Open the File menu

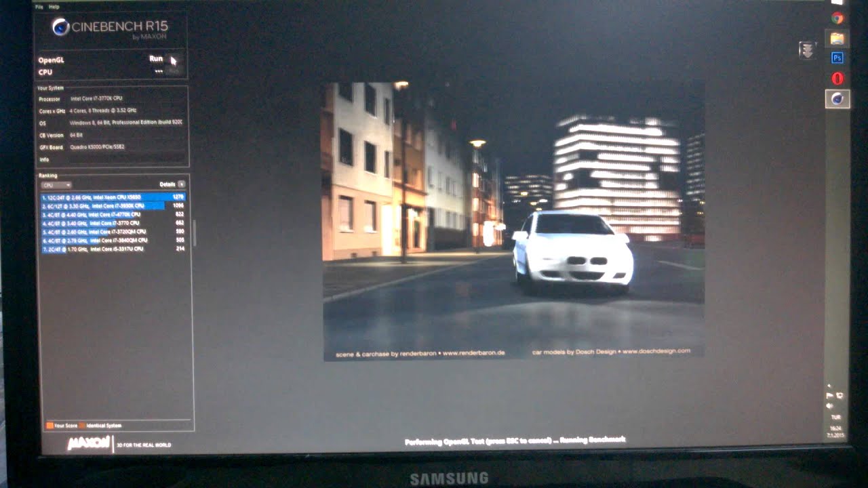pos(39,7)
